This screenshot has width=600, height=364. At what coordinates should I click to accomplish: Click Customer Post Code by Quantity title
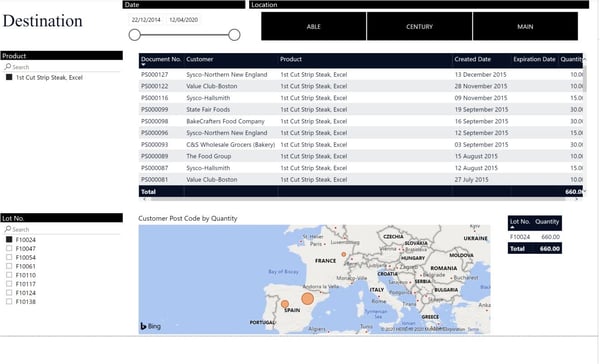(188, 219)
